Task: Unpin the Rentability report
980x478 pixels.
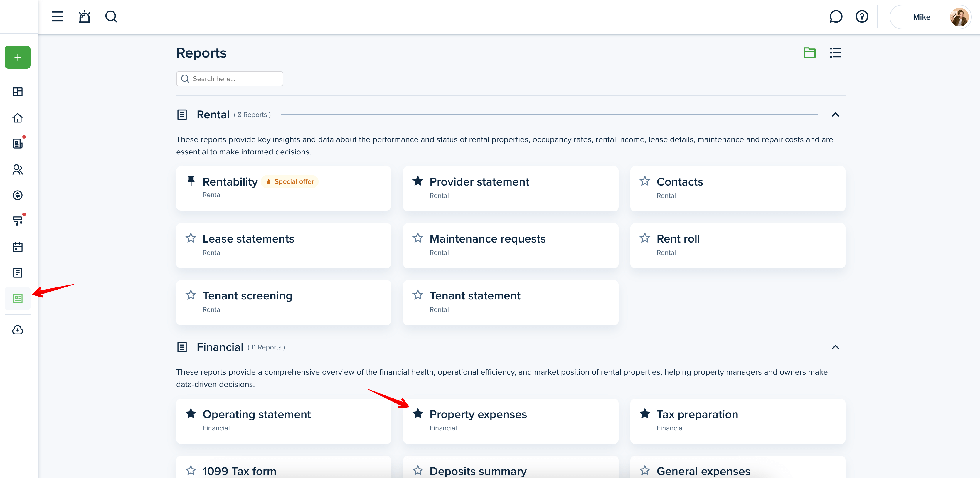Action: coord(191,181)
